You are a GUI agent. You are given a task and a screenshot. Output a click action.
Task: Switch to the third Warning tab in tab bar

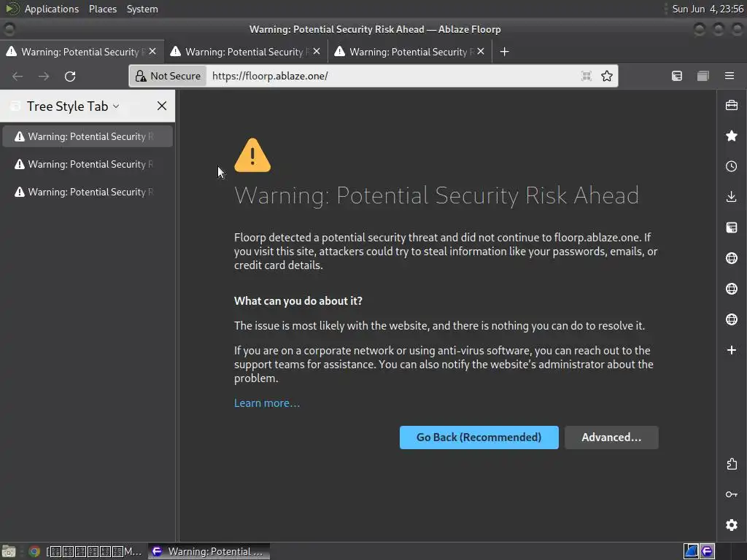[410, 52]
